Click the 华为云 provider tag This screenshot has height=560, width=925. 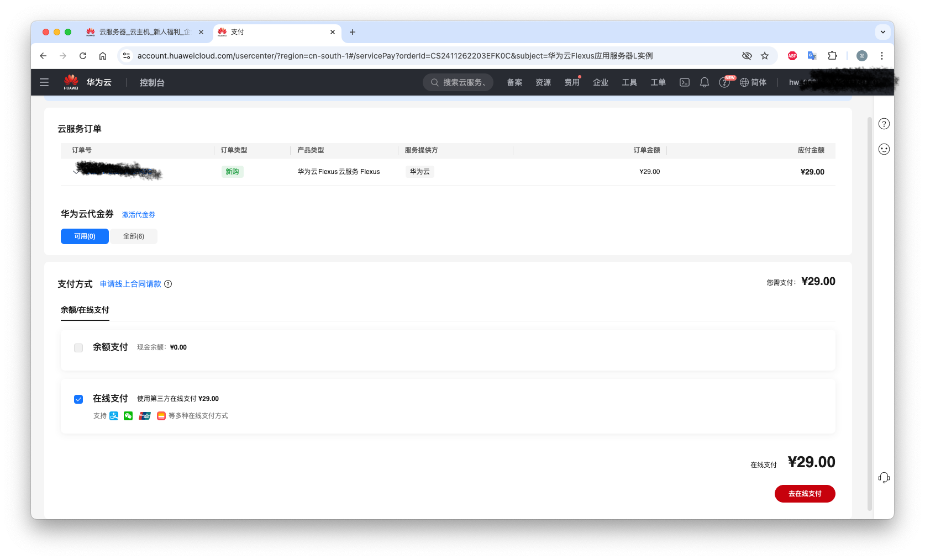click(x=420, y=172)
